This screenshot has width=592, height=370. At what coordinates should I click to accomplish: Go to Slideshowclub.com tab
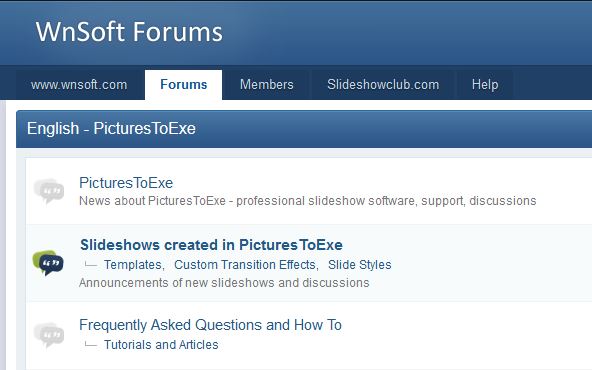[x=383, y=85]
